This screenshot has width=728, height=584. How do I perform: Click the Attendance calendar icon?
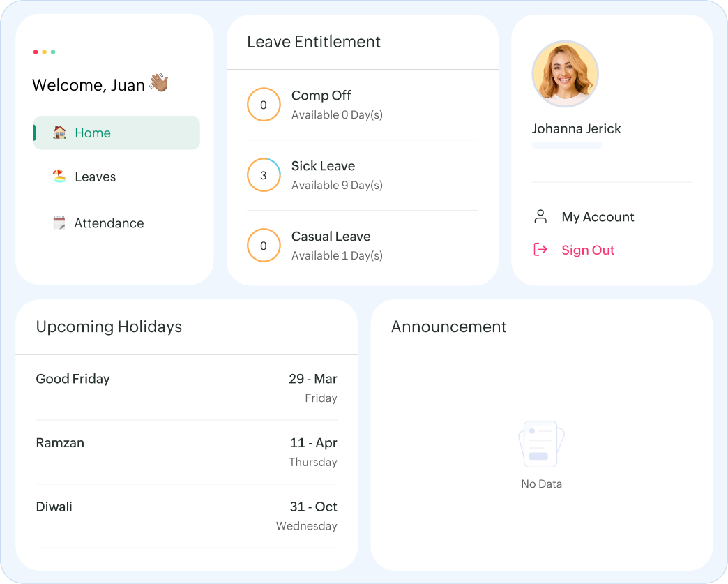[x=60, y=223]
